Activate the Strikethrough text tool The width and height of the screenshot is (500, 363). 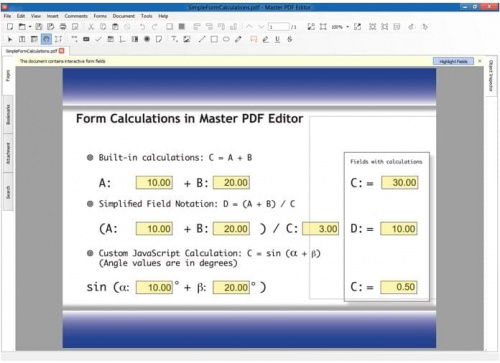pyautogui.click(x=289, y=39)
